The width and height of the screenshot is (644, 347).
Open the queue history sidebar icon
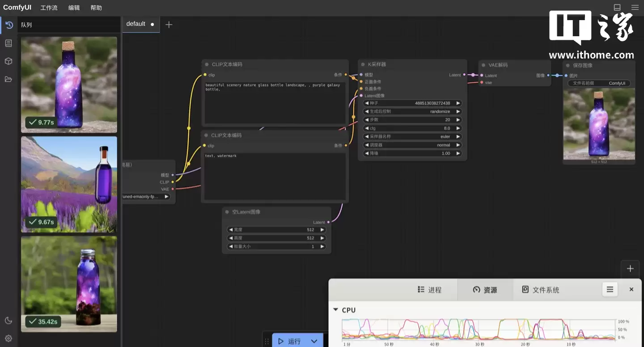click(x=8, y=25)
